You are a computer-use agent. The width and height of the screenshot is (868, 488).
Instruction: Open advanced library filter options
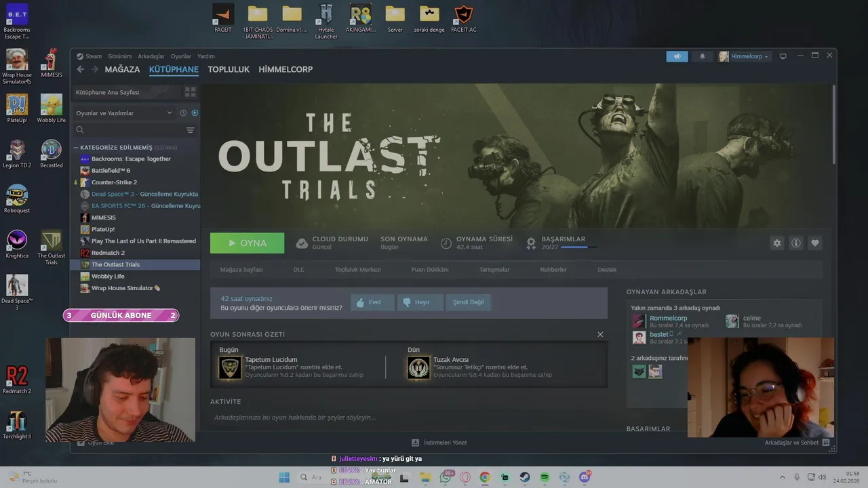pos(191,129)
